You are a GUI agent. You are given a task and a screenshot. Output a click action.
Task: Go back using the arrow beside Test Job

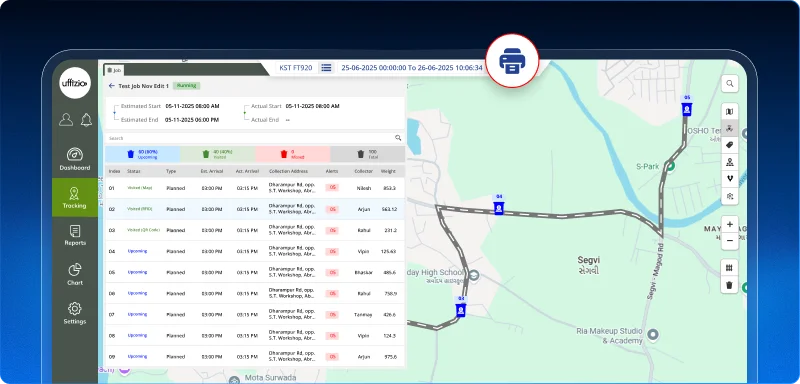pyautogui.click(x=111, y=86)
